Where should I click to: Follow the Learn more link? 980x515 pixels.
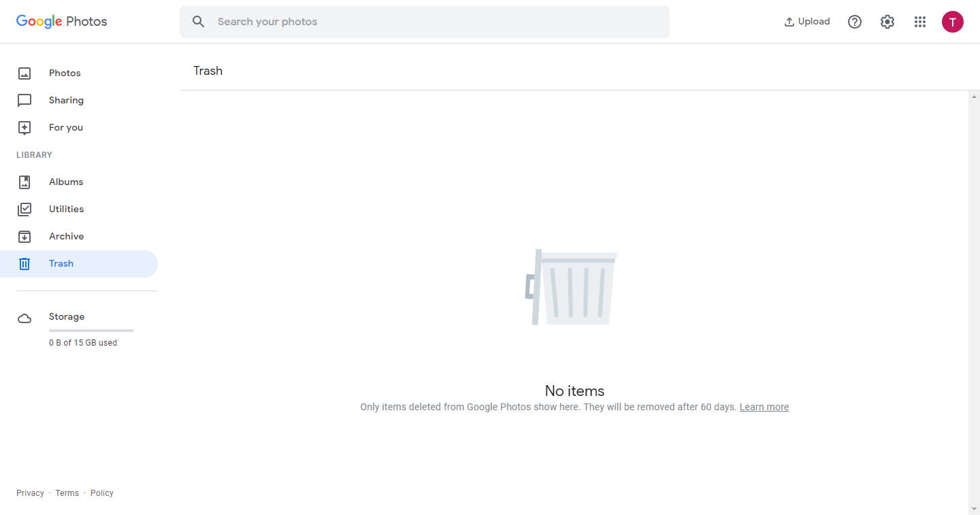764,407
